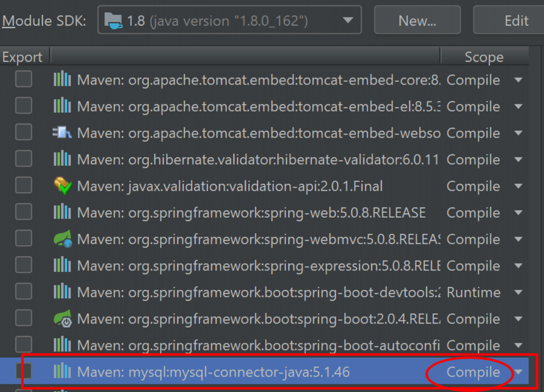The height and width of the screenshot is (392, 544).
Task: Click the library icon beside tomcat-embed-core
Action: [x=62, y=80]
